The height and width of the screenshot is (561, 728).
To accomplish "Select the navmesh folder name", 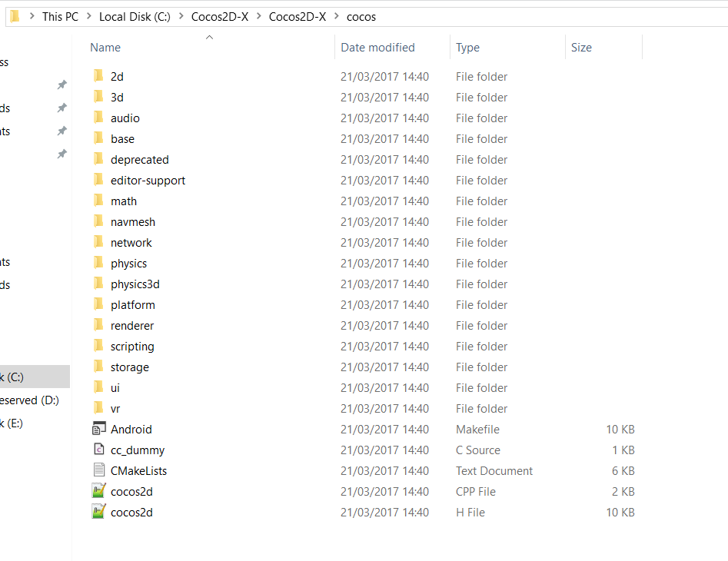I will coord(133,222).
